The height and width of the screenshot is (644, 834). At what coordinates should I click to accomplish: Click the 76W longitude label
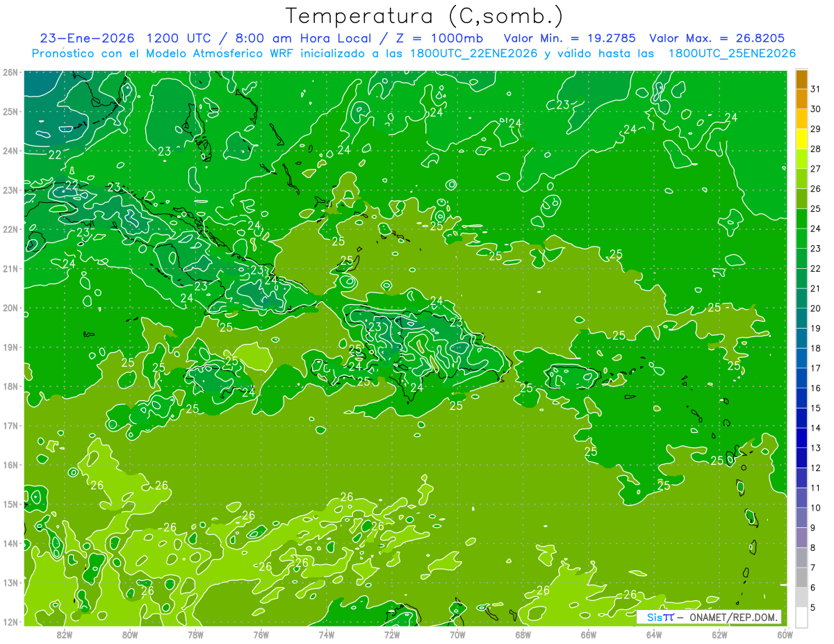(x=261, y=634)
